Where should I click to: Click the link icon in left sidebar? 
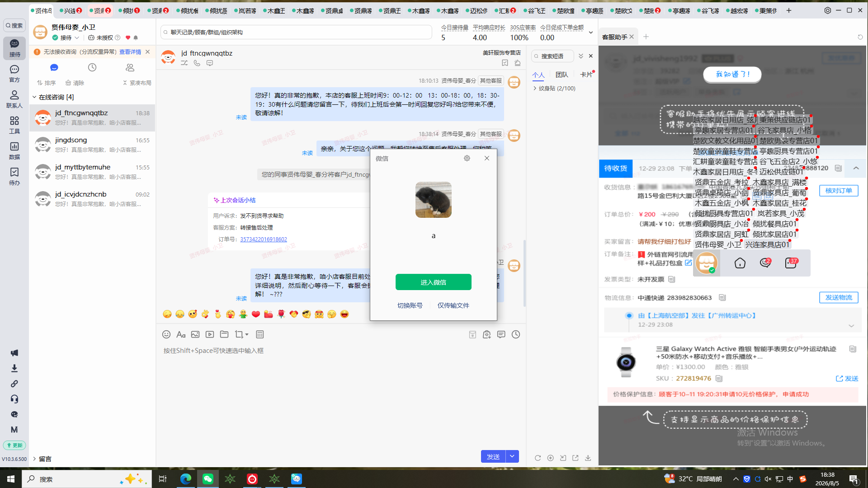tap(14, 384)
